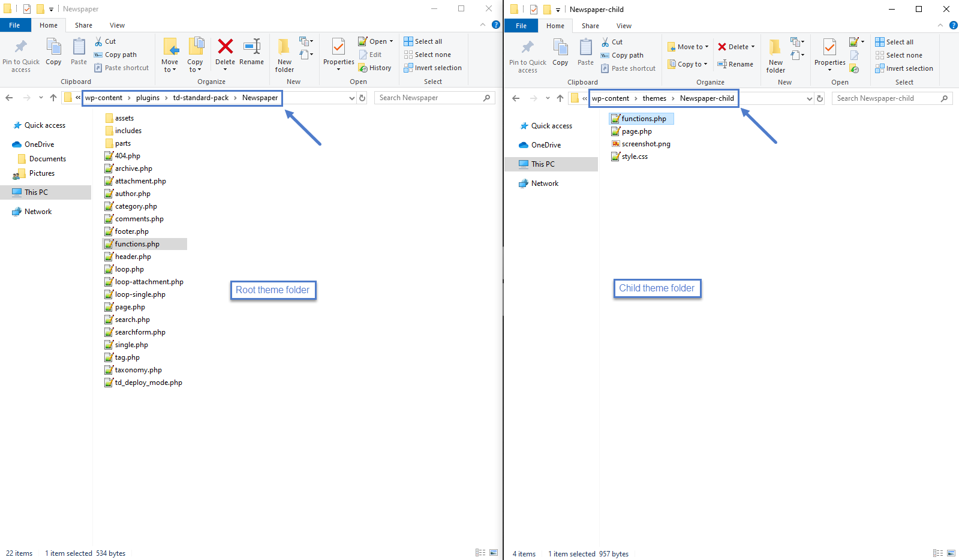Open Share tab in Newspaper window

click(x=83, y=25)
